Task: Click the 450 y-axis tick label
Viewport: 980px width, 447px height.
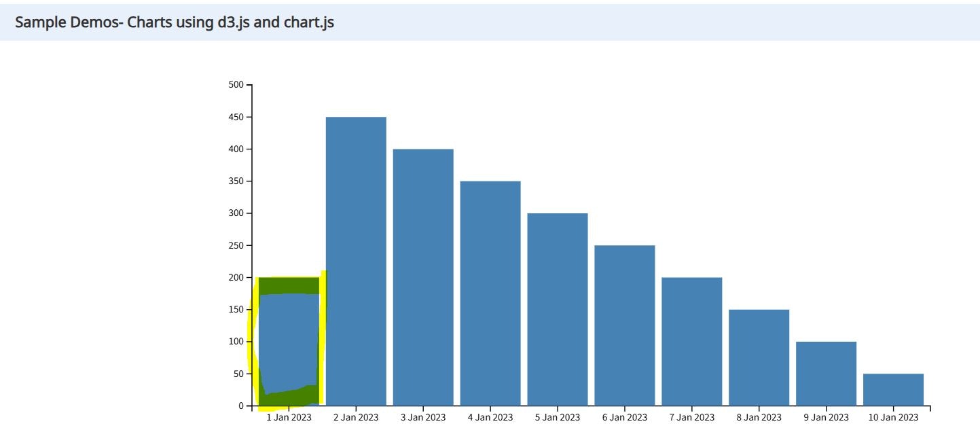Action: click(236, 117)
